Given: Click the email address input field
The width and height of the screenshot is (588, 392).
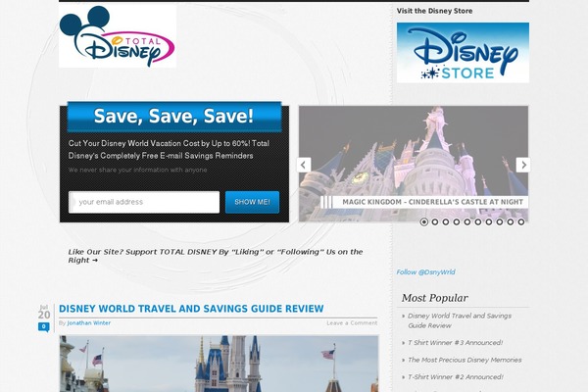Looking at the screenshot, I should coord(144,202).
